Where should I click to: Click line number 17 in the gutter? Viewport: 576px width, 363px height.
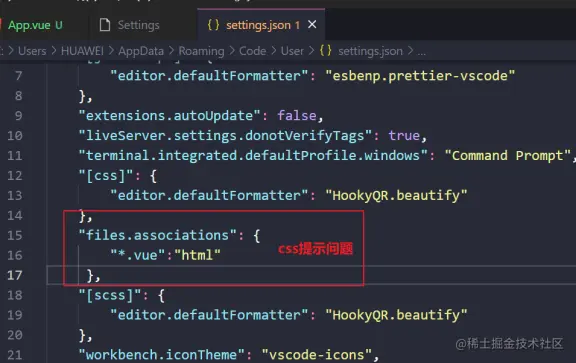coord(15,275)
